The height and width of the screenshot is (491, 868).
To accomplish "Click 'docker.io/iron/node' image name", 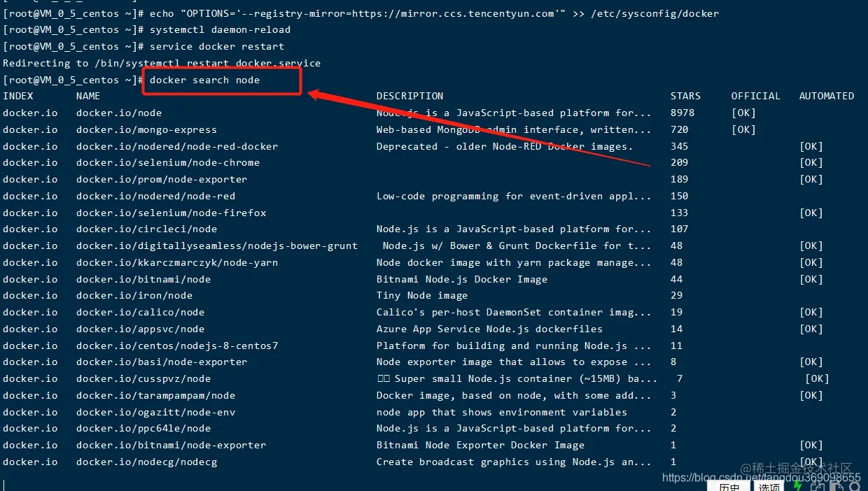I will pyautogui.click(x=134, y=295).
